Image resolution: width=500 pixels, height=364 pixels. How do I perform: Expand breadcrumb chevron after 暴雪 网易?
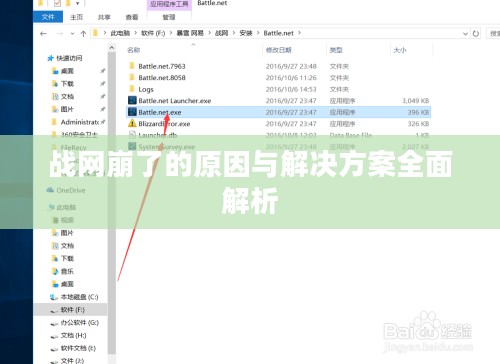pos(210,33)
